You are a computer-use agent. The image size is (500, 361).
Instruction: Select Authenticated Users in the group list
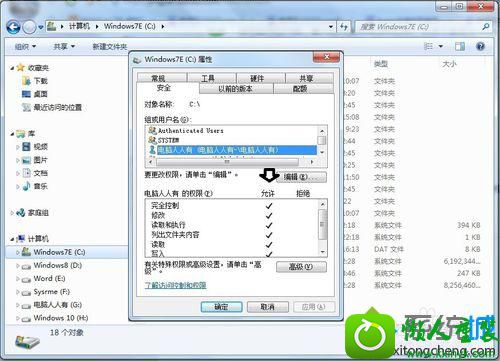coord(191,131)
